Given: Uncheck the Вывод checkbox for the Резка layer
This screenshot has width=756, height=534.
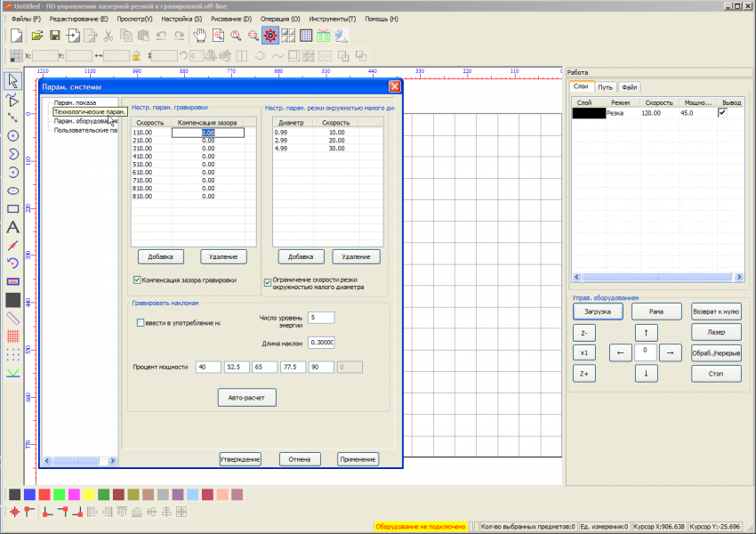Looking at the screenshot, I should tap(722, 113).
